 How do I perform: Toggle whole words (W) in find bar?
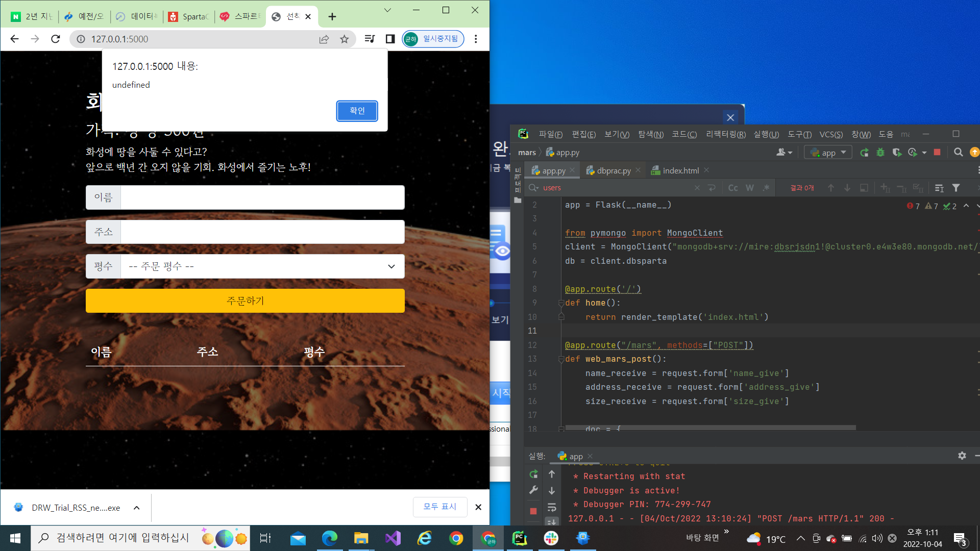tap(750, 188)
